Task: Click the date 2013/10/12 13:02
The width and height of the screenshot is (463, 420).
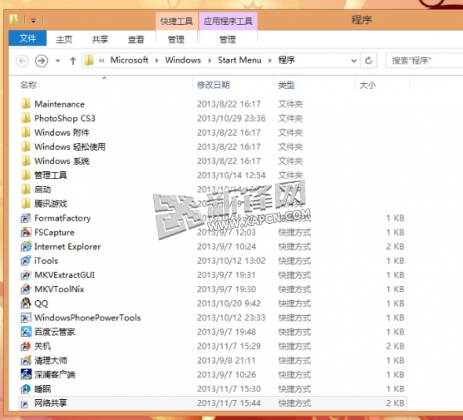Action: tap(231, 261)
